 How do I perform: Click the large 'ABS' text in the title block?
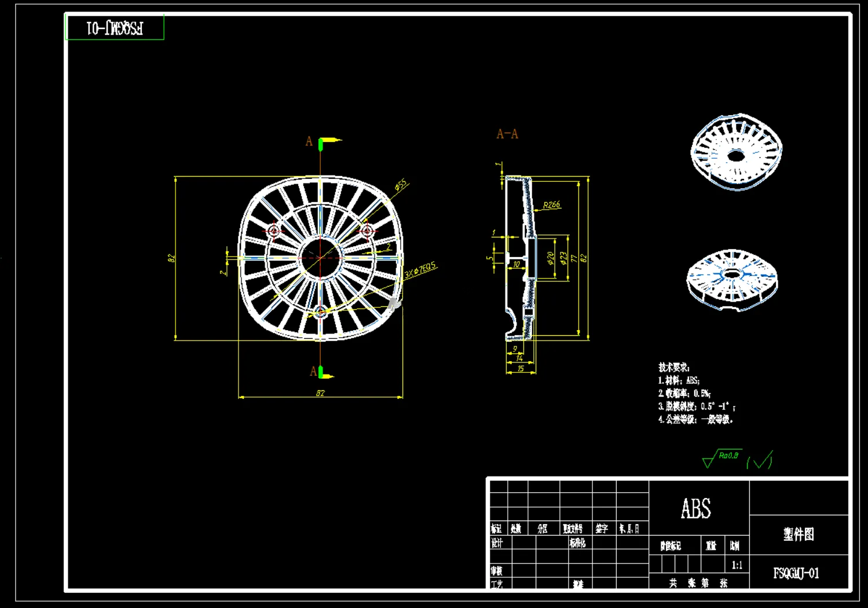[696, 509]
